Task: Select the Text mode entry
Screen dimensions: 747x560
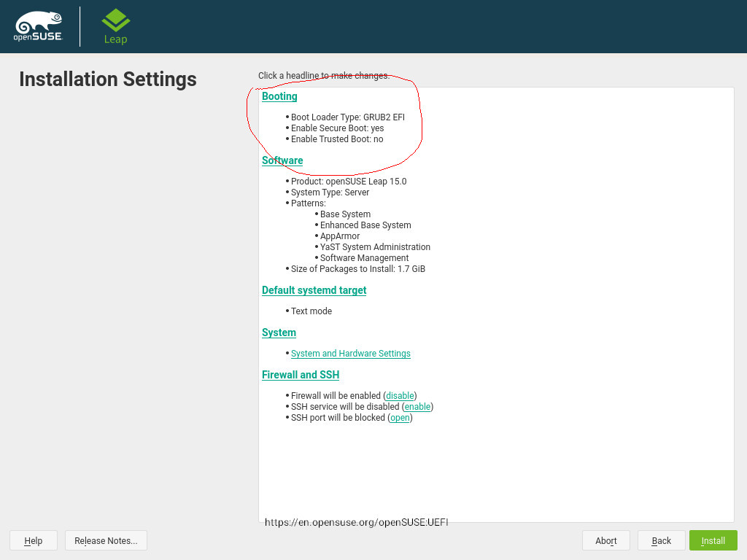Action: pos(311,311)
